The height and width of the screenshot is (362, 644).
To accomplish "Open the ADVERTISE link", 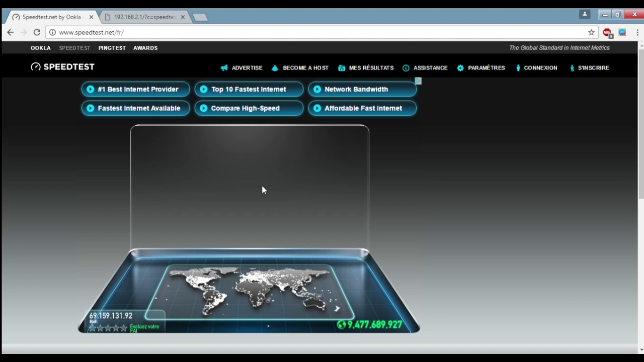I will point(247,68).
